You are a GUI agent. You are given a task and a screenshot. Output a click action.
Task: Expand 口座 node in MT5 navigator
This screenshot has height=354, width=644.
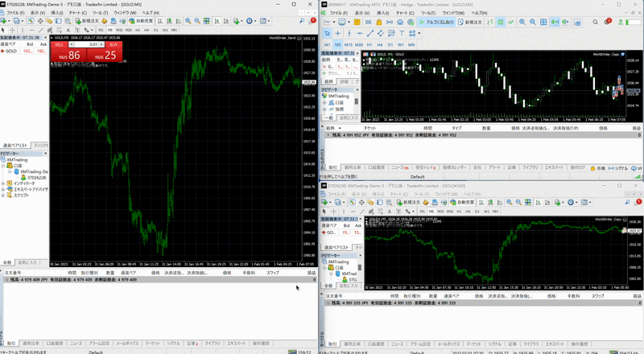324,102
